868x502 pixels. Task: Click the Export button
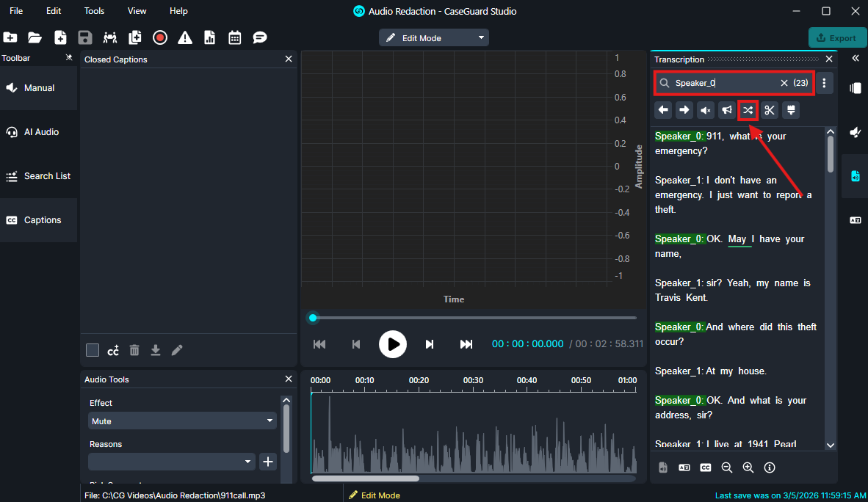tap(836, 37)
